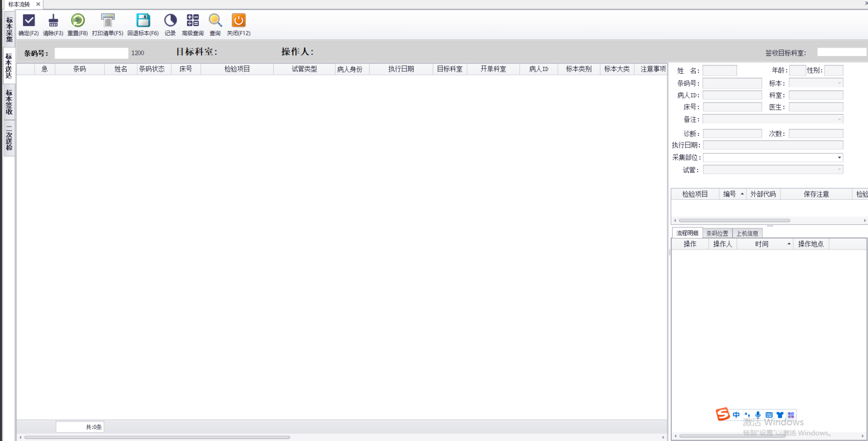The height and width of the screenshot is (441, 868).
Task: Click the 标本大类 column header
Action: [x=617, y=69]
